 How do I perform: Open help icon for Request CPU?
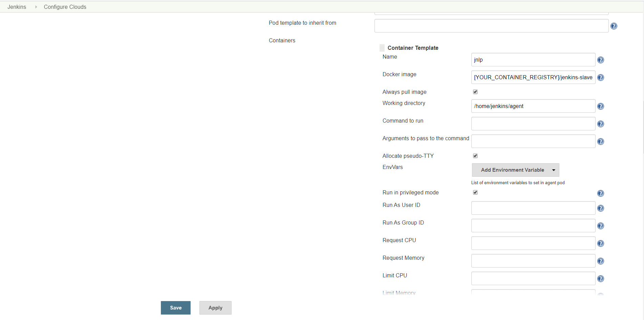tap(600, 243)
